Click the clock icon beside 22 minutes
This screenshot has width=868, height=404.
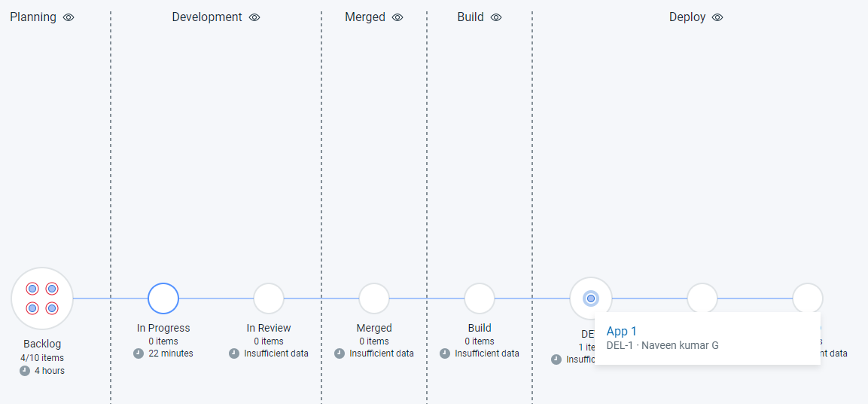pyautogui.click(x=139, y=353)
